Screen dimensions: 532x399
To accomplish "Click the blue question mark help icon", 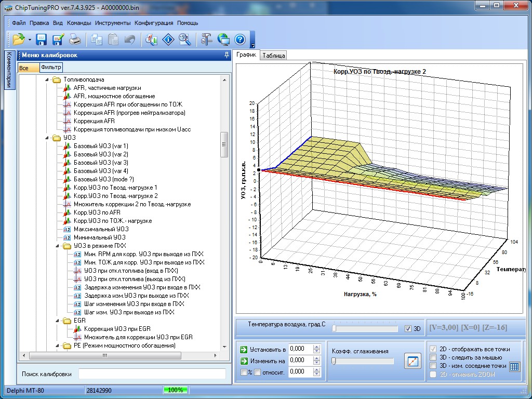I will click(240, 39).
